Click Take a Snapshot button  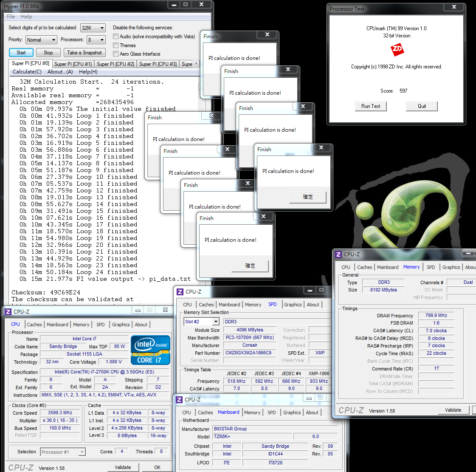click(84, 53)
